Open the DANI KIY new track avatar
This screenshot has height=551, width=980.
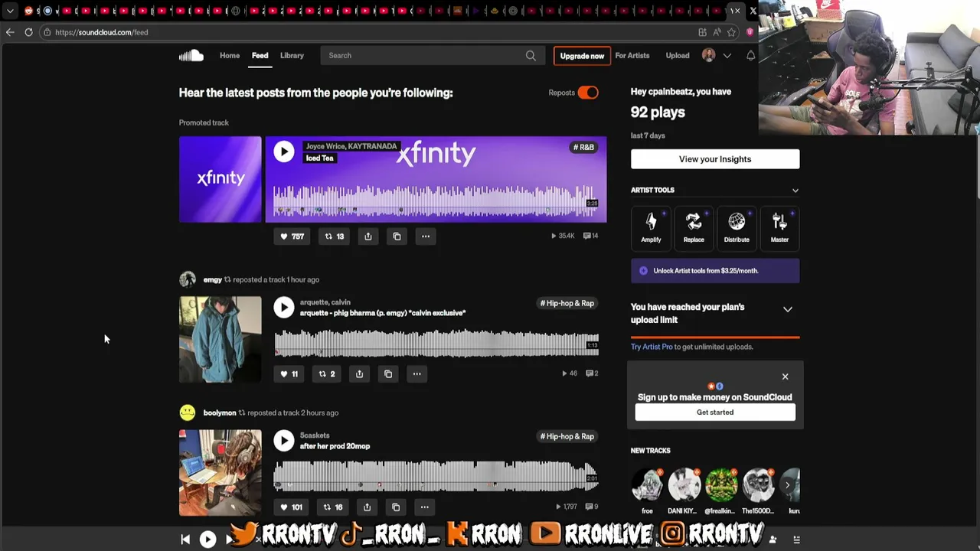tap(684, 485)
